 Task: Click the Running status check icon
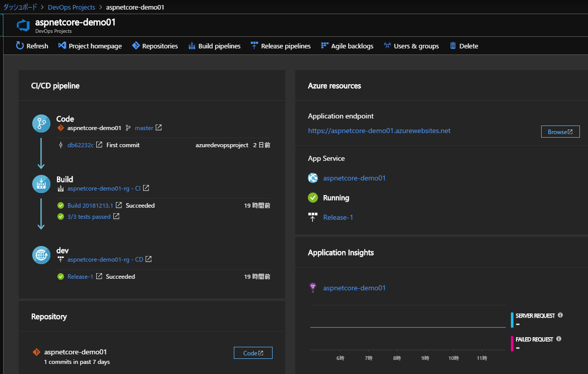point(313,197)
